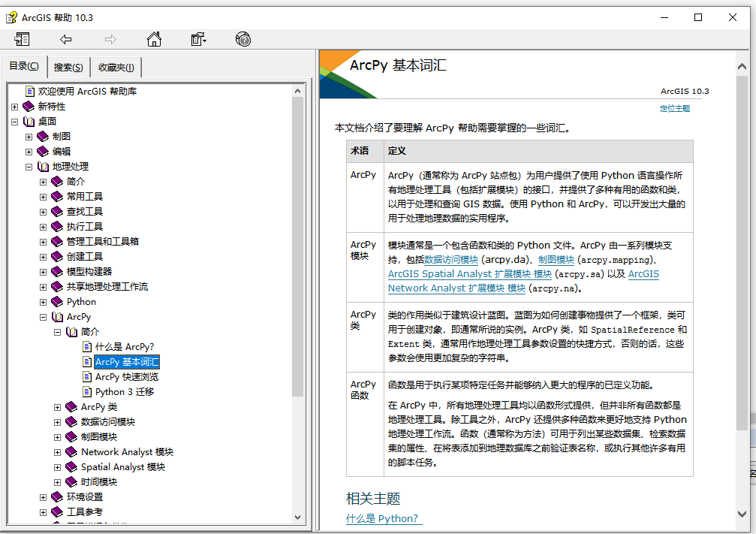Screen dimensions: 756x534
Task: Click the forward arrow toolbar icon
Action: tap(110, 39)
